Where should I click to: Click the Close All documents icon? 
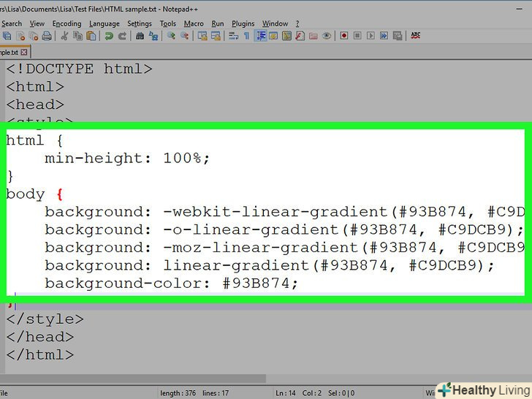click(x=34, y=36)
